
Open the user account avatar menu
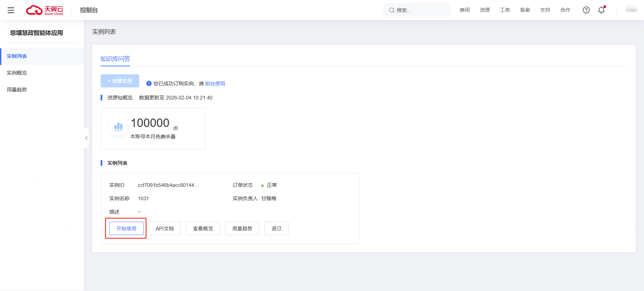(x=631, y=10)
